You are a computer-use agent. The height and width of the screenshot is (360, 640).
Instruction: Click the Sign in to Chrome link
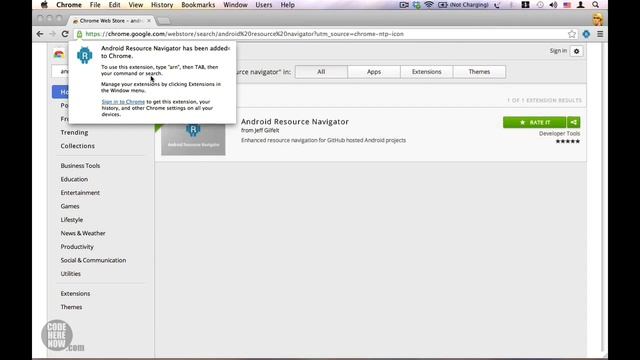tap(123, 102)
